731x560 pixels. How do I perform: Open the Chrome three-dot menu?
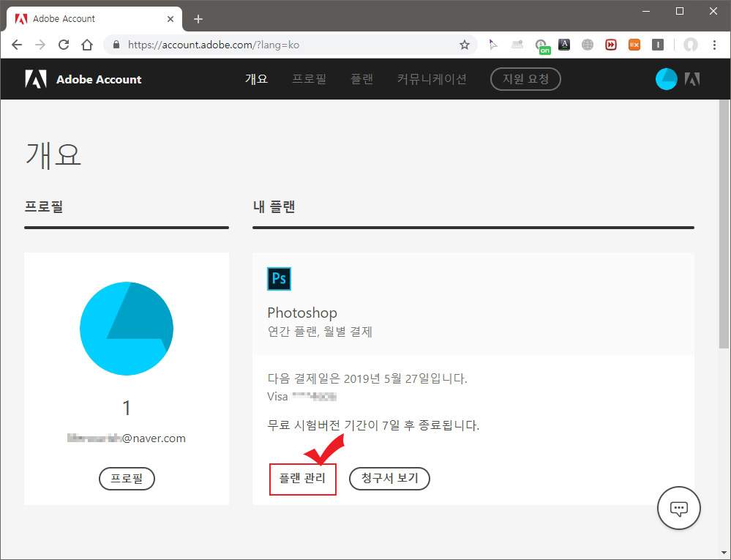pos(714,45)
